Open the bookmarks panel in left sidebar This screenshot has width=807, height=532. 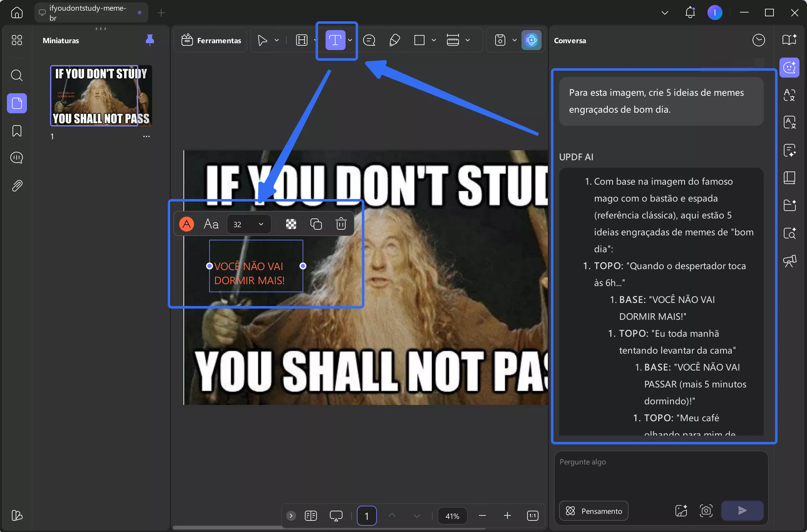(x=17, y=131)
